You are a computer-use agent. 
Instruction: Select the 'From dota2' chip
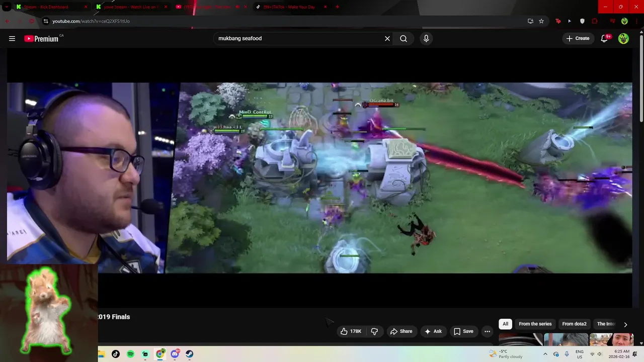pyautogui.click(x=574, y=324)
